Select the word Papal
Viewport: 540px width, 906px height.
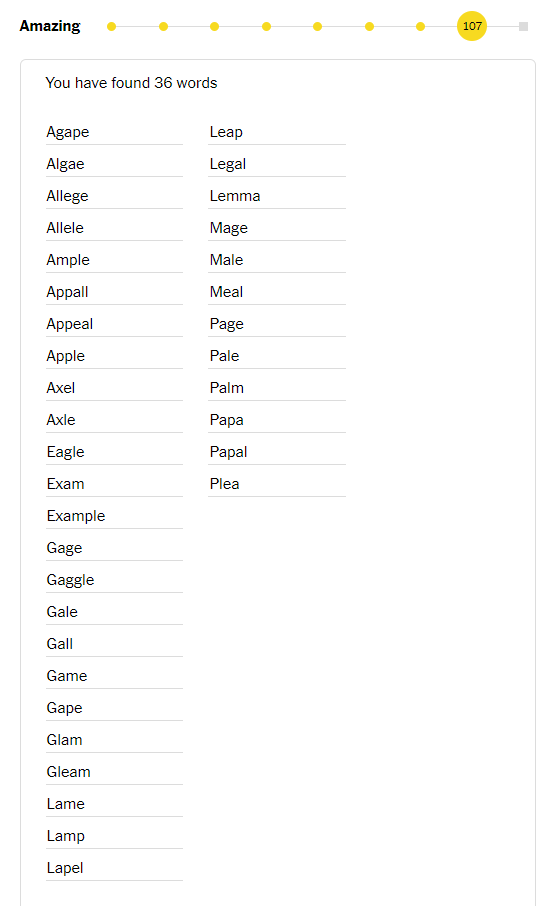coord(228,452)
